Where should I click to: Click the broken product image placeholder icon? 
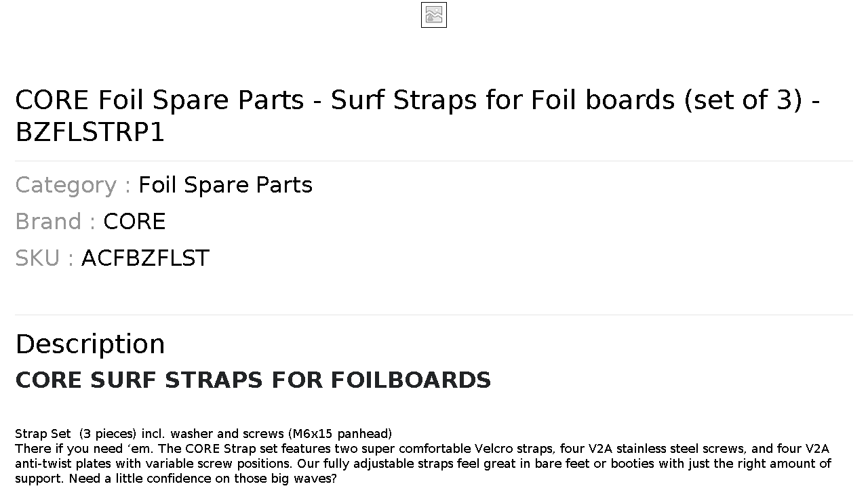click(434, 15)
